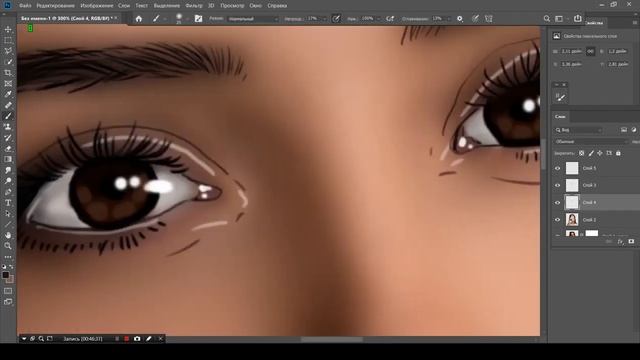Open the Фильтр menu
Screen dimensions: 640x360
click(x=194, y=6)
